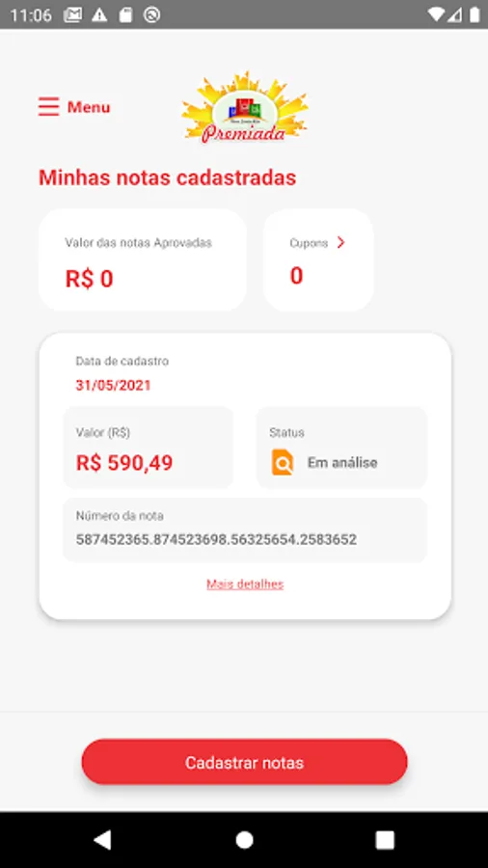Screen dimensions: 488x868
Task: Tap the Android home circle button
Action: (244, 839)
